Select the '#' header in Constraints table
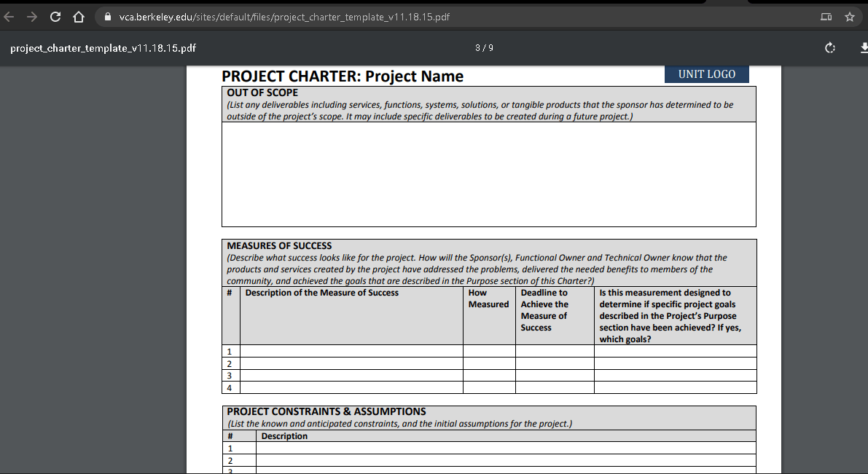This screenshot has height=474, width=868. 230,436
